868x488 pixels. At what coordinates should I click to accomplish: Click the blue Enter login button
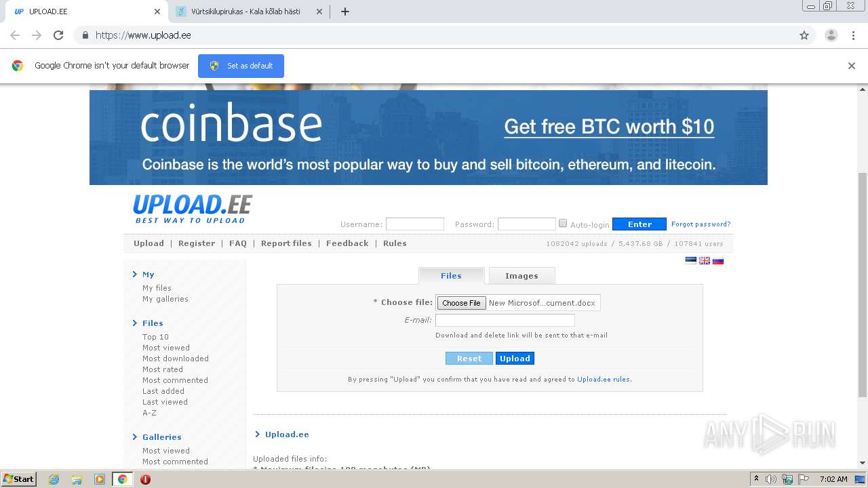coord(639,224)
